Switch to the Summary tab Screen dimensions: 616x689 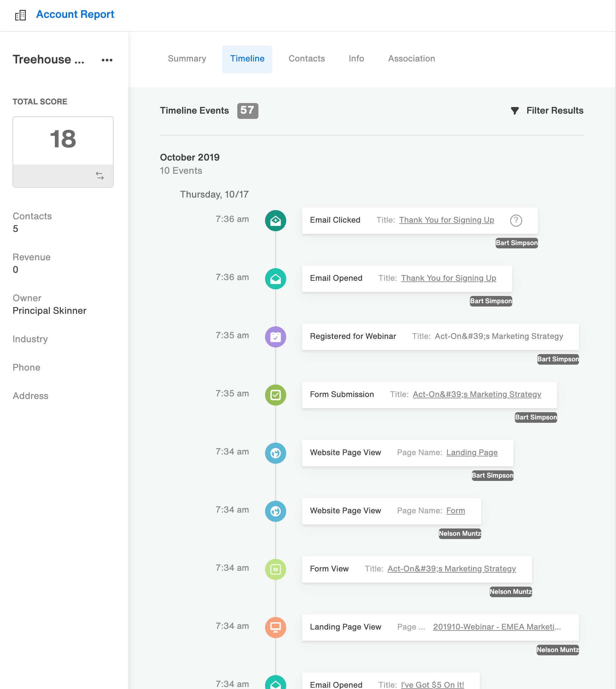pyautogui.click(x=187, y=58)
